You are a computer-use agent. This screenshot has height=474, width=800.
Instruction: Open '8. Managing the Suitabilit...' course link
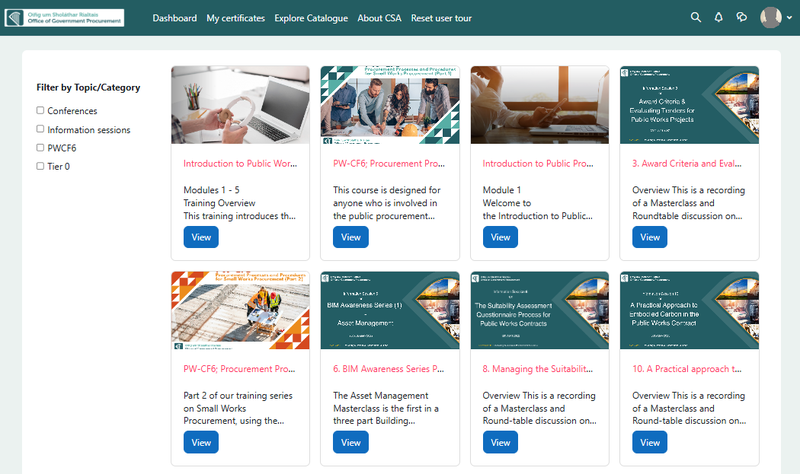pyautogui.click(x=538, y=368)
